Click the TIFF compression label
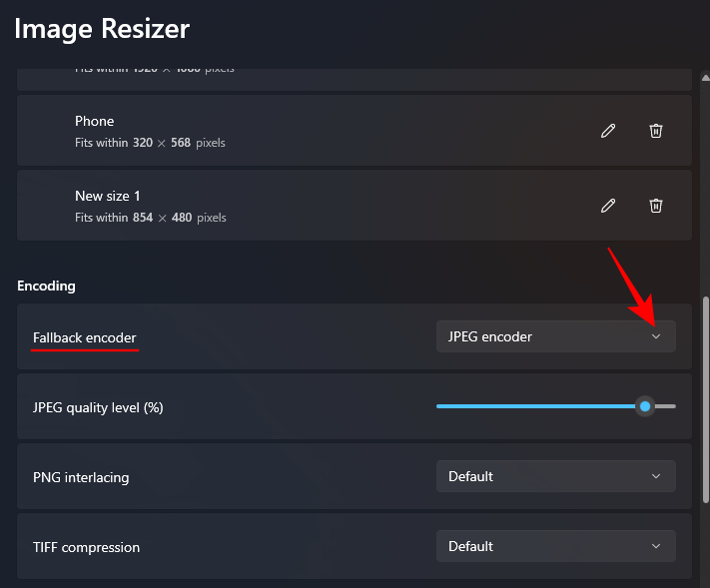Screen dimensions: 710x588 tap(86, 547)
